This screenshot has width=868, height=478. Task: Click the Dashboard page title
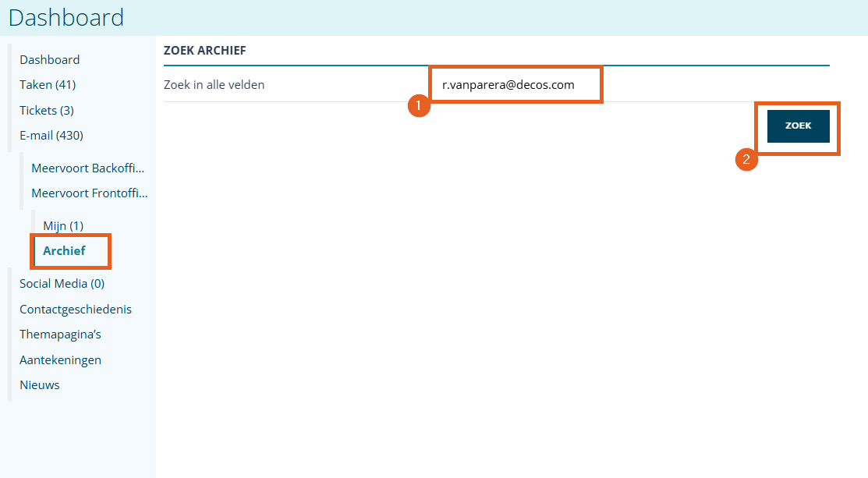[66, 18]
